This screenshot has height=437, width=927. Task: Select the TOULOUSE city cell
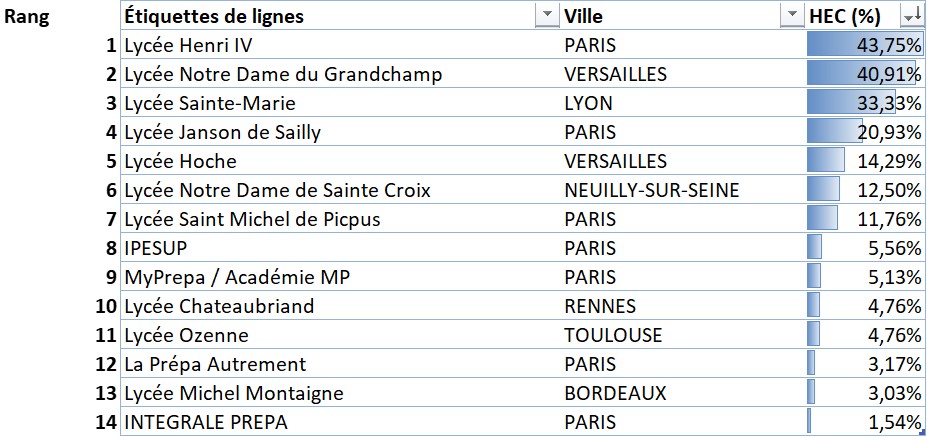(613, 335)
